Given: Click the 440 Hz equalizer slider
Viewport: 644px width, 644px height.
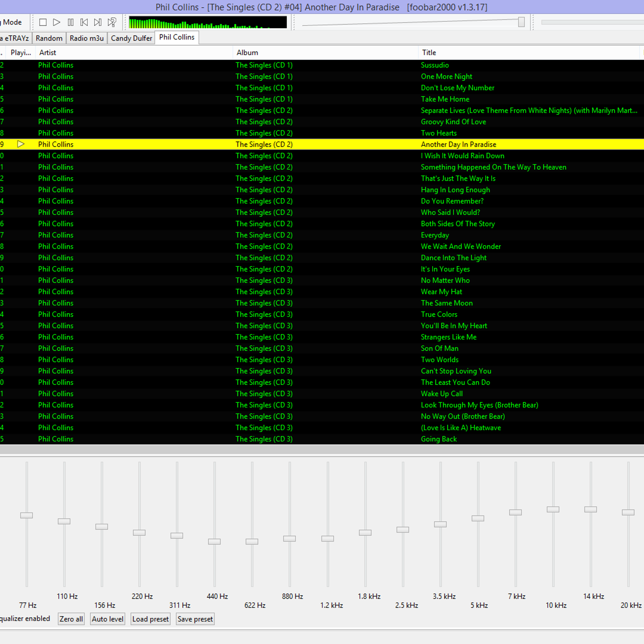Looking at the screenshot, I should tap(215, 542).
